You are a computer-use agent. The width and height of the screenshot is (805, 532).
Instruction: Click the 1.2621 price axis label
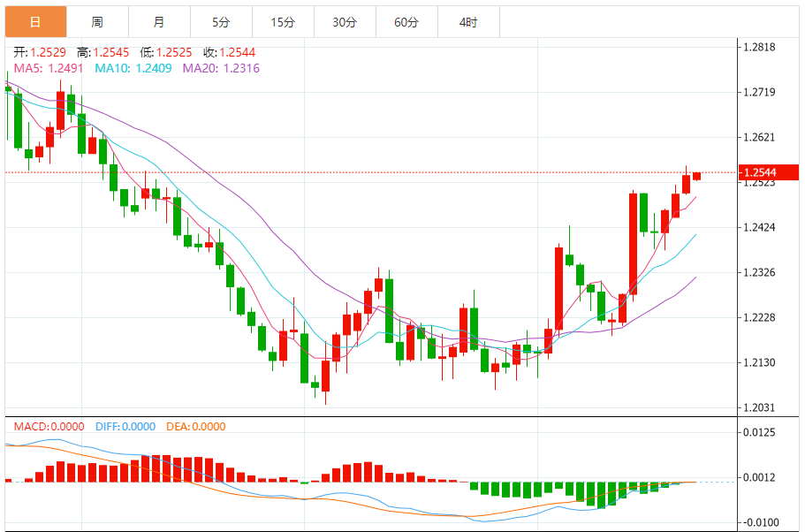pyautogui.click(x=760, y=138)
